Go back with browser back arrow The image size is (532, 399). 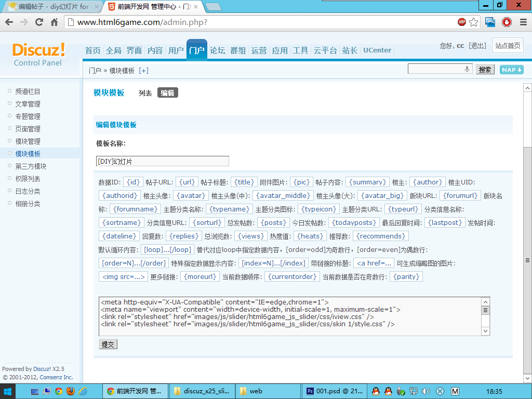click(9, 22)
